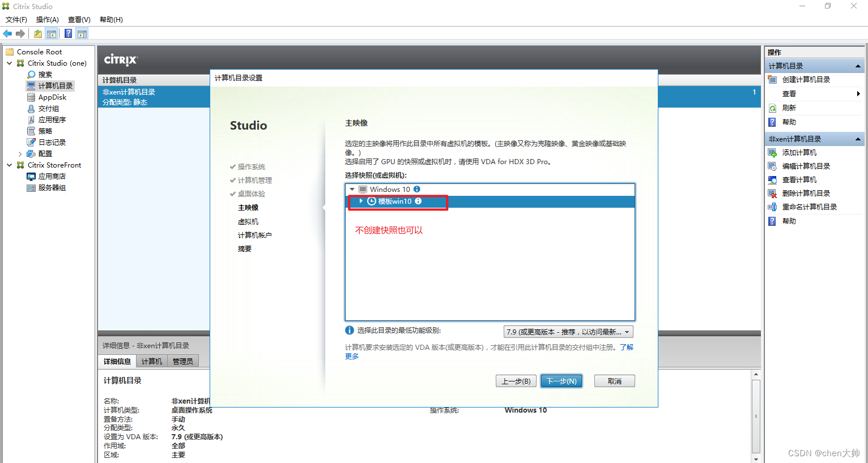This screenshot has height=463, width=868.
Task: Click the 上一步(B) button
Action: click(516, 381)
